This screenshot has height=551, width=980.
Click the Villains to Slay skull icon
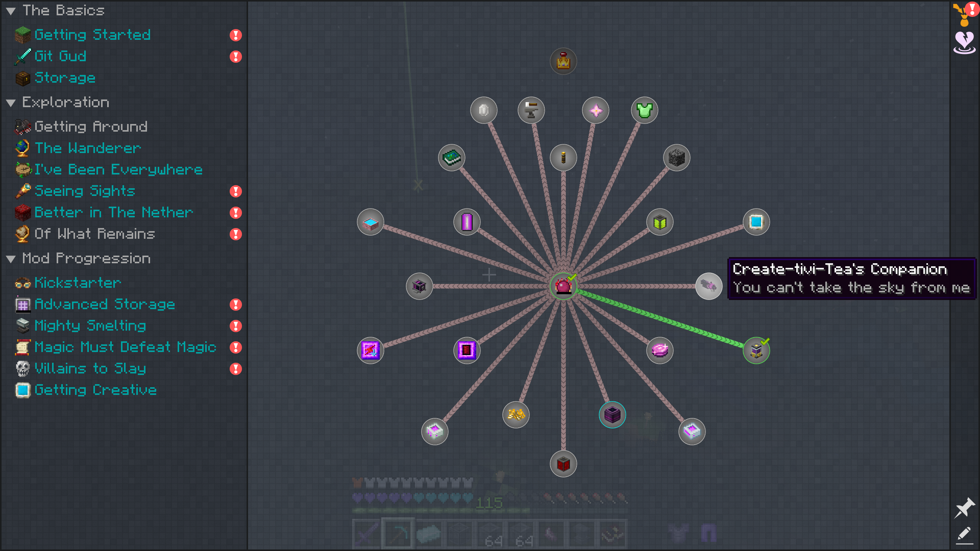23,368
